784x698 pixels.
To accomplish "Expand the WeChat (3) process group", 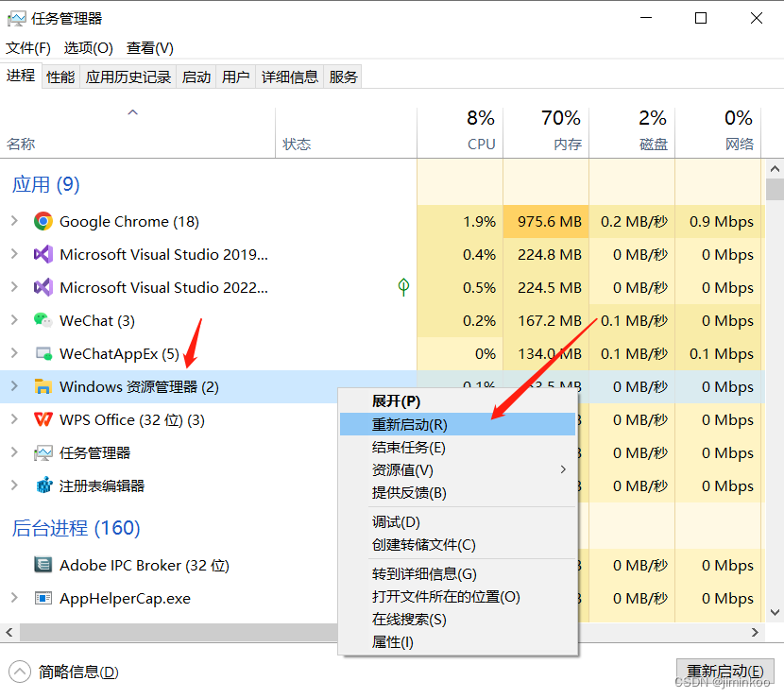I will coord(14,320).
